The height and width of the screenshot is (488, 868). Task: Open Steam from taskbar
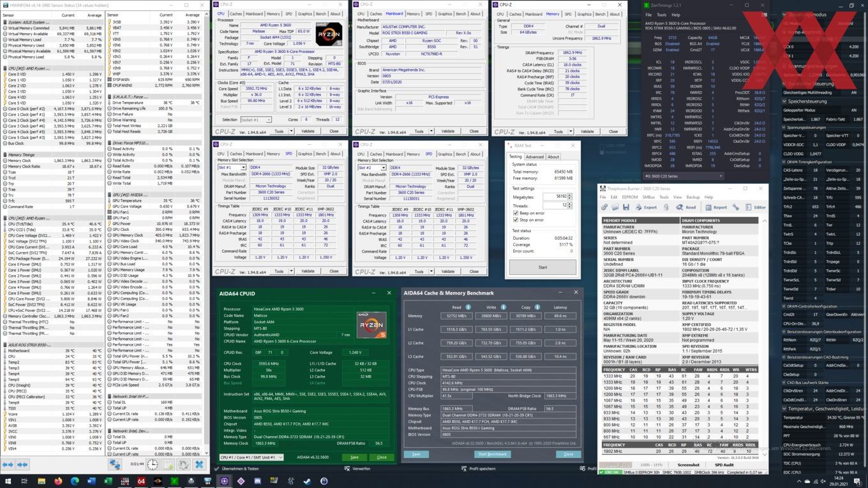point(307,481)
